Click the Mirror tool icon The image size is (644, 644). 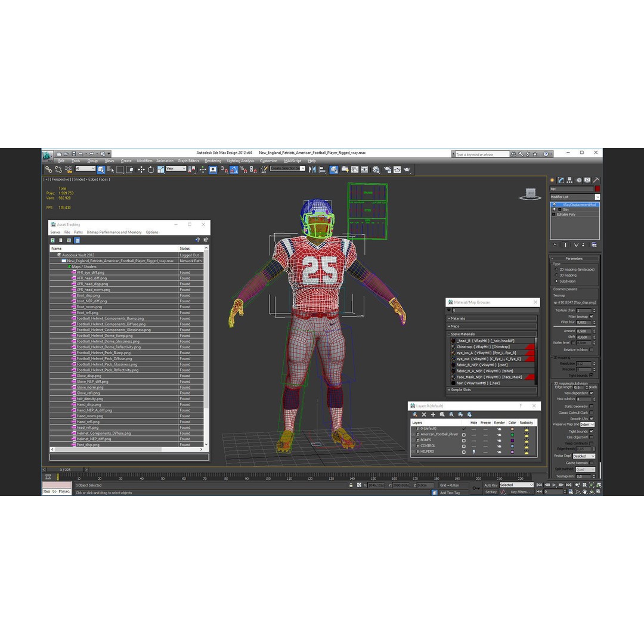coord(312,169)
